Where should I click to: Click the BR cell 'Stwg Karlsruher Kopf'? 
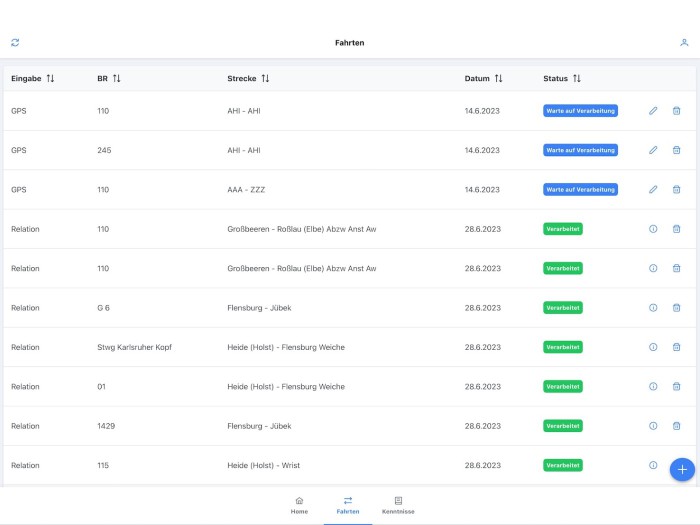(134, 347)
